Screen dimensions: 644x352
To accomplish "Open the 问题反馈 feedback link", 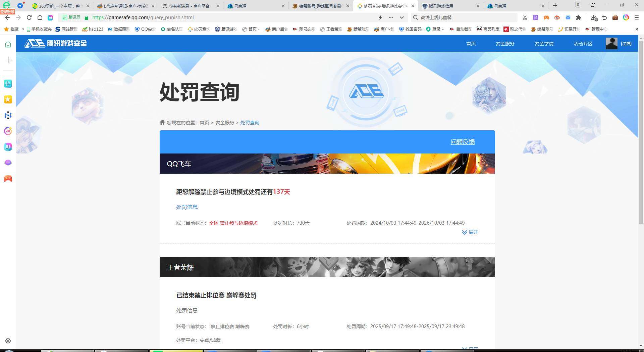I will tap(463, 142).
